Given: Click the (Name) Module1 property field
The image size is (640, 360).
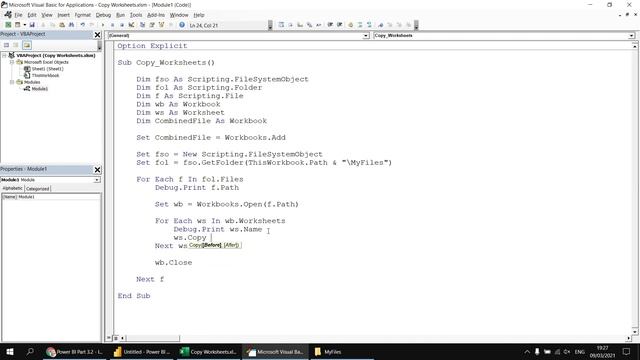Looking at the screenshot, I should (51, 197).
